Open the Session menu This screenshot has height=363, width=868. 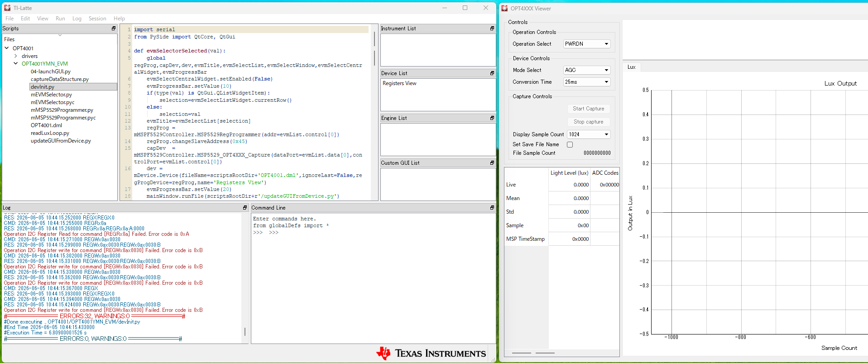tap(97, 19)
